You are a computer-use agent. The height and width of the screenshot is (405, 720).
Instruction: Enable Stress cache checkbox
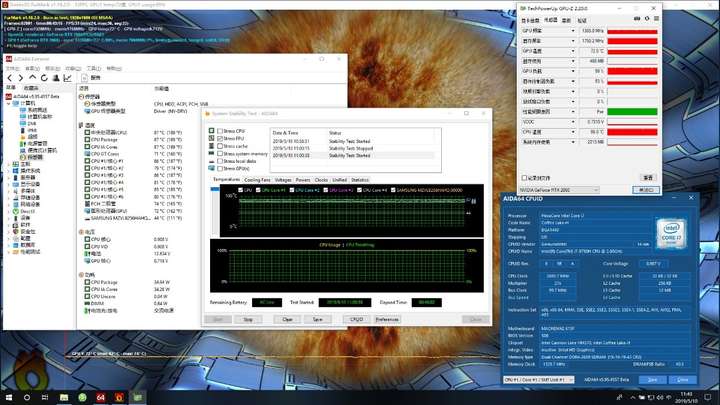[220, 146]
